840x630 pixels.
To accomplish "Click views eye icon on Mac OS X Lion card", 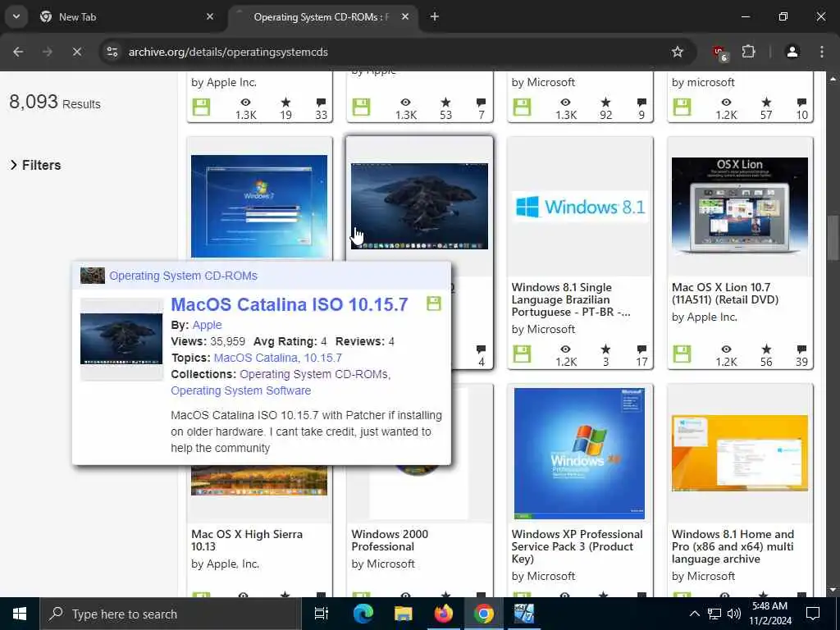I will [x=726, y=349].
